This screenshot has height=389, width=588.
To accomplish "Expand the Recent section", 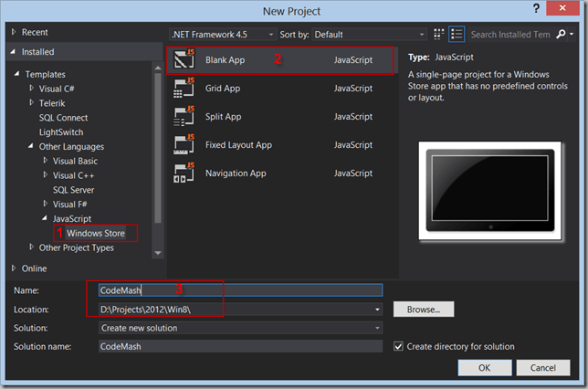I will [x=14, y=32].
